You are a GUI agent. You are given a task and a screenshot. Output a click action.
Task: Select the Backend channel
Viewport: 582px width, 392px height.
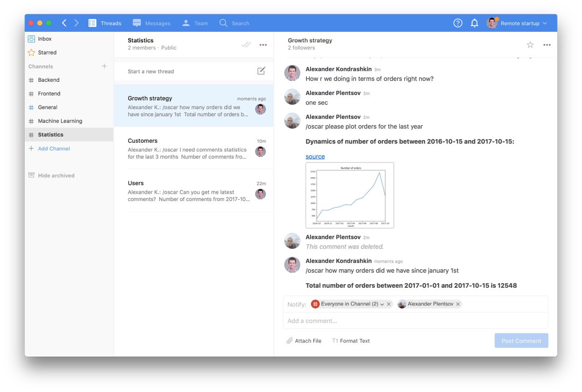pos(69,80)
